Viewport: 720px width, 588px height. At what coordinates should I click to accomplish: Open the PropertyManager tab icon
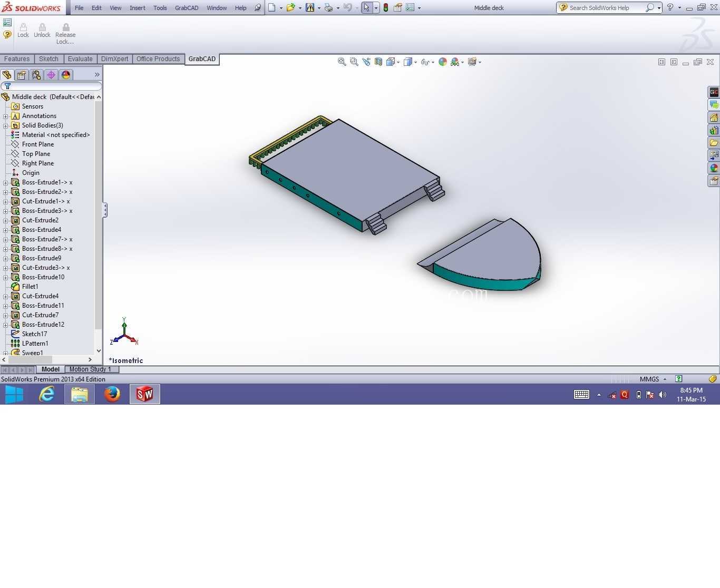point(22,75)
